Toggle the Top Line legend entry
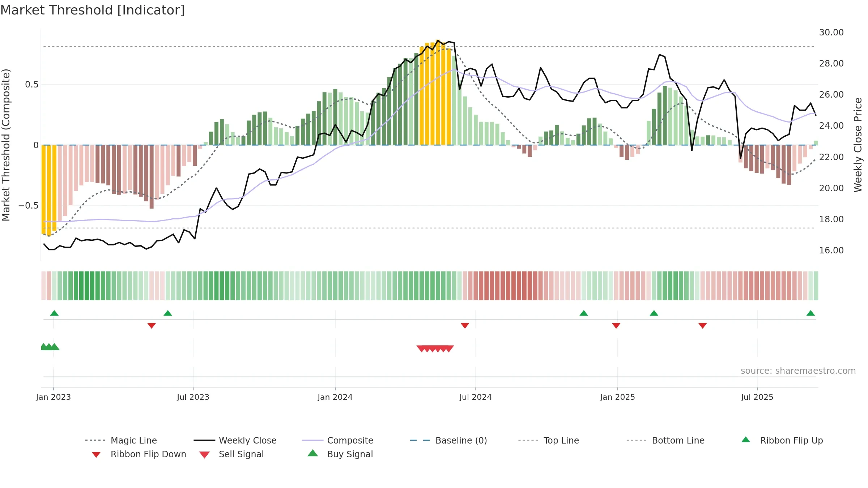Viewport: 868px width, 488px height. point(549,440)
